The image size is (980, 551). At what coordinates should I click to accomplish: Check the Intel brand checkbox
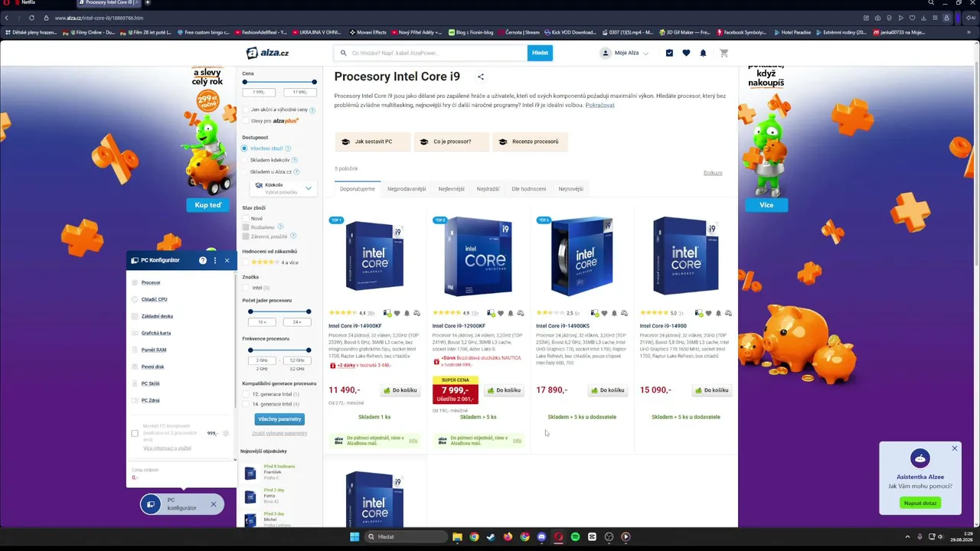click(x=246, y=288)
